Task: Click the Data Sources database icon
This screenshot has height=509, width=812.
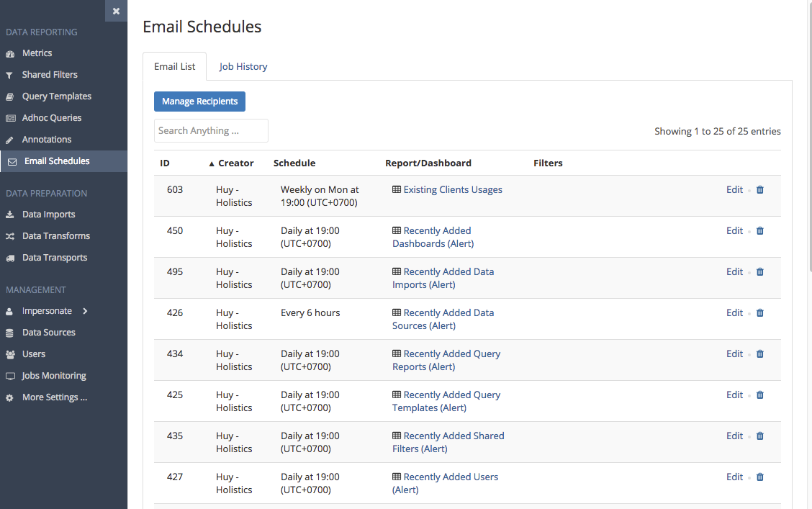Action: pos(10,332)
